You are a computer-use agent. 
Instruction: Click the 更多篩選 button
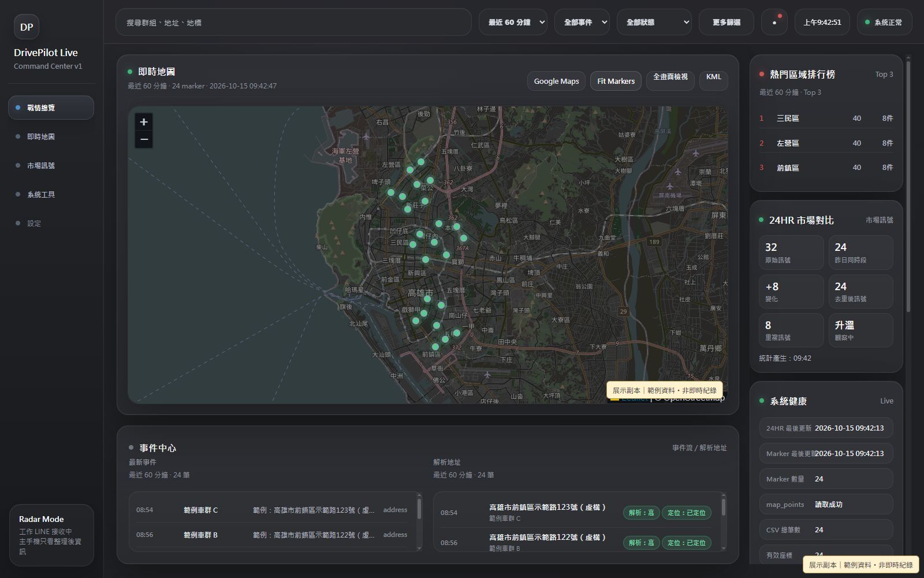[726, 22]
